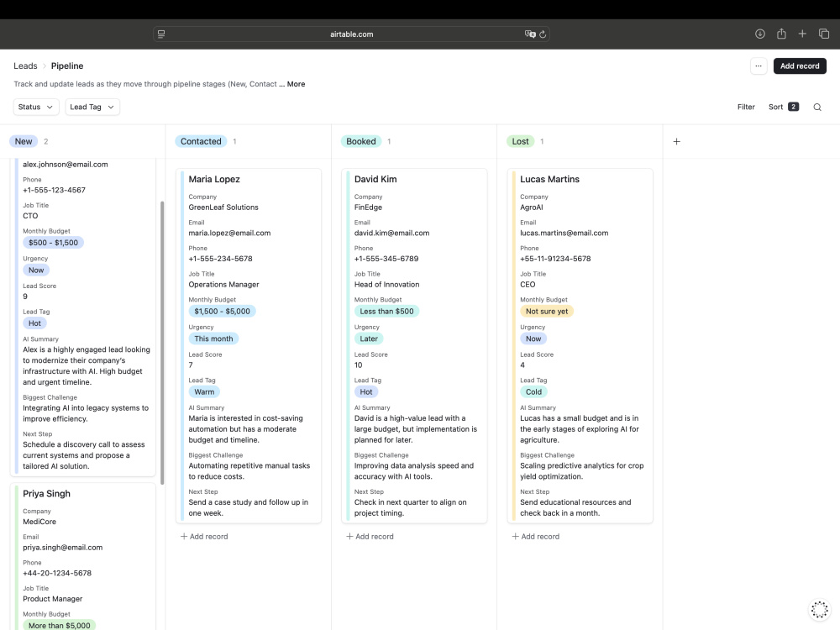Click the GreenLeaf Solutions company name
The width and height of the screenshot is (840, 630).
click(223, 207)
